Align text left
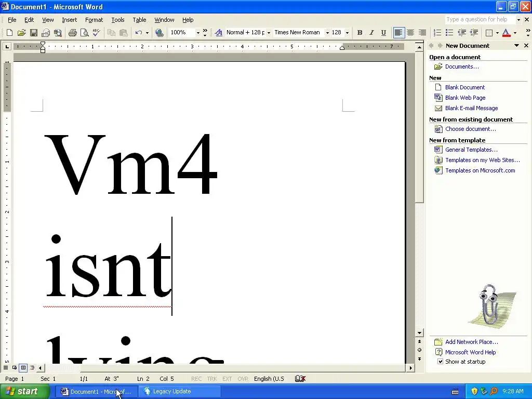Screen dimensions: 532x399 pyautogui.click(x=398, y=33)
